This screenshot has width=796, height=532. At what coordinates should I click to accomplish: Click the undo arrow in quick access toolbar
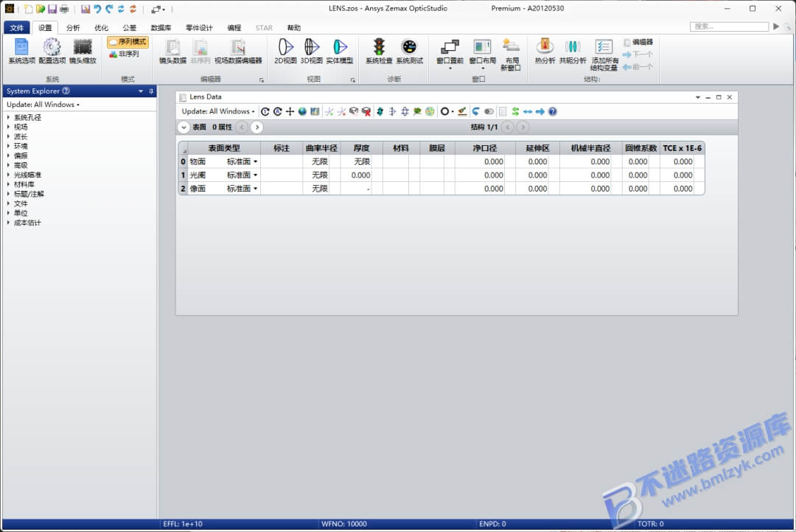[x=97, y=9]
